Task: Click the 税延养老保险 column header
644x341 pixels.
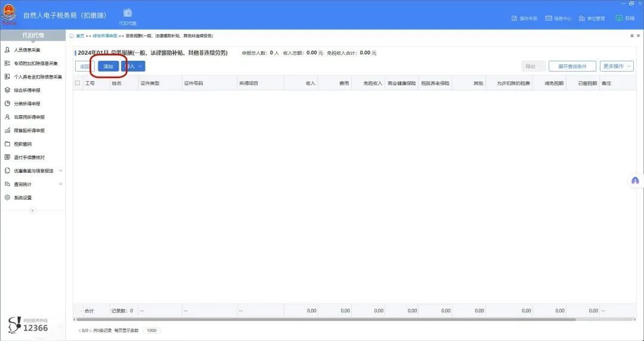Action: [x=435, y=83]
